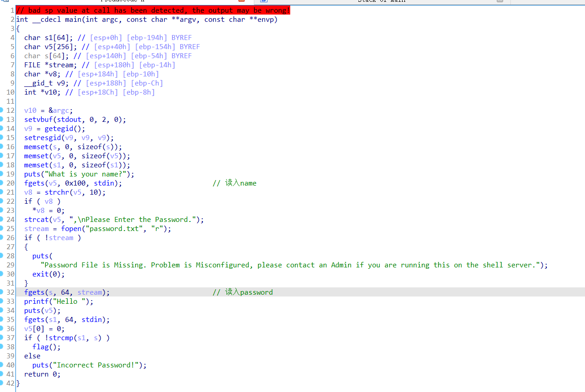Click the strcmp call inside the if statement
This screenshot has width=585, height=392.
tap(62, 337)
